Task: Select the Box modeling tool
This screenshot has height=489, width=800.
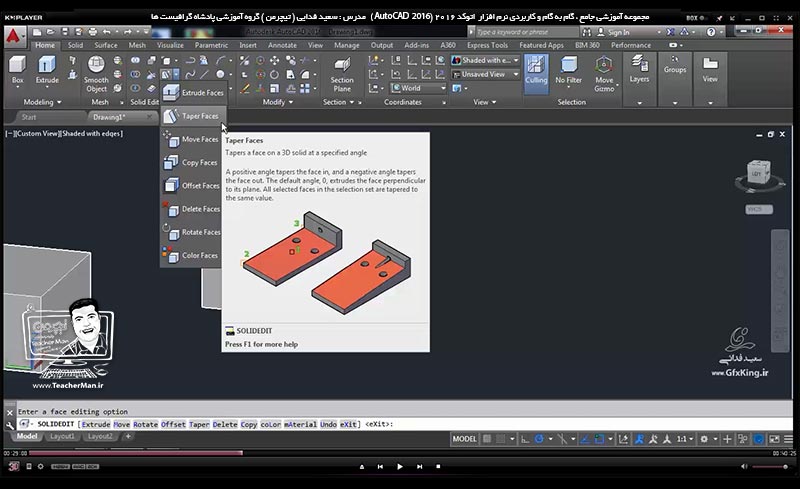Action: pyautogui.click(x=17, y=70)
